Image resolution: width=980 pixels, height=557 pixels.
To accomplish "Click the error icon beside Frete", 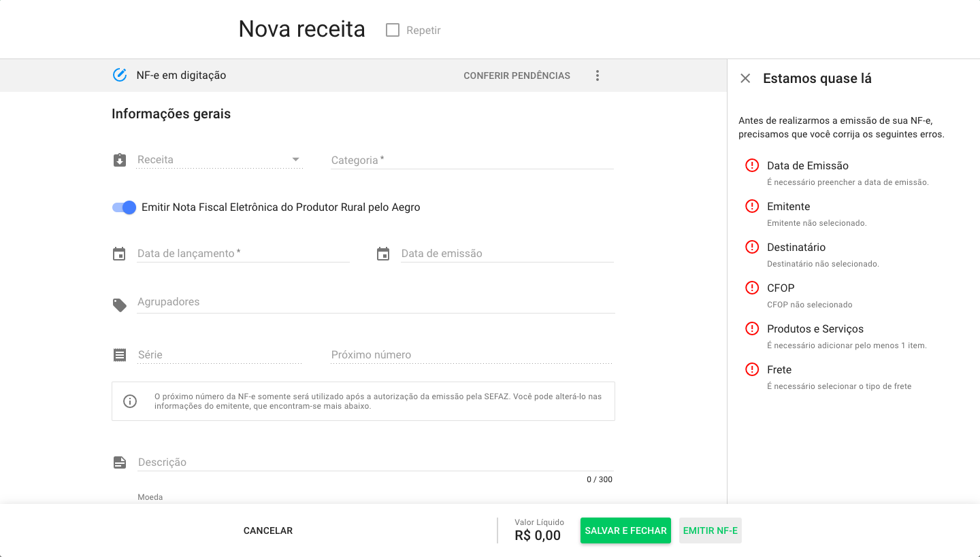I will 752,369.
